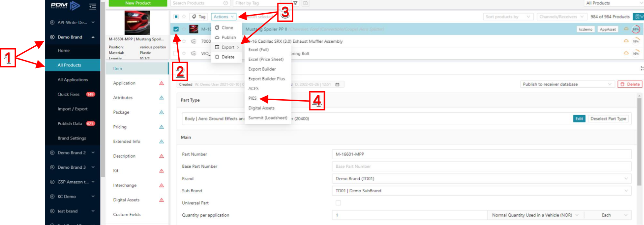Click the cloud icon on the Cadillac SRX row
The image size is (644, 225).
tap(626, 41)
